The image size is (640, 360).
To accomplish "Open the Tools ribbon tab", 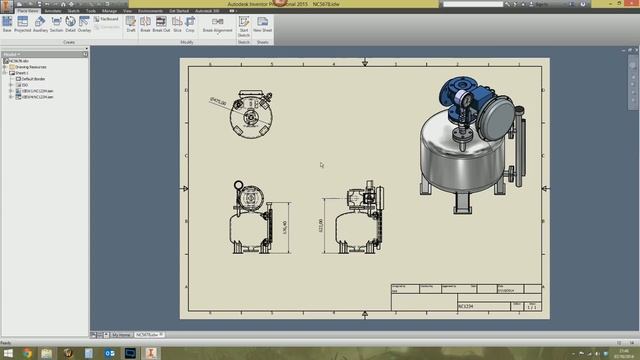I will tap(91, 11).
